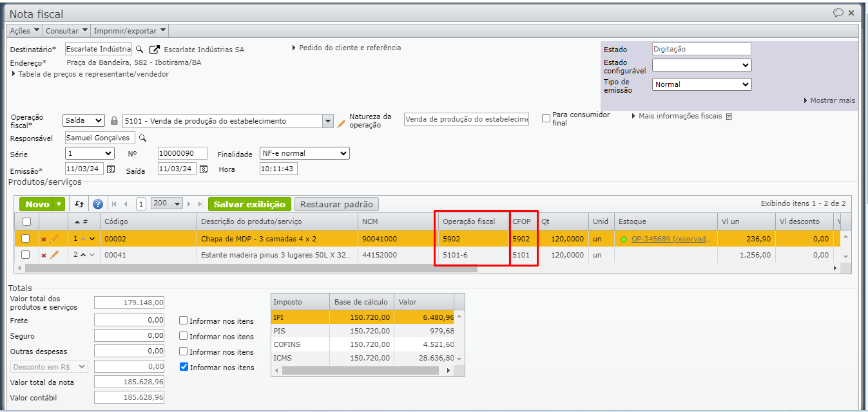
Task: Sort grid by the NCM column header
Action: pyautogui.click(x=398, y=221)
